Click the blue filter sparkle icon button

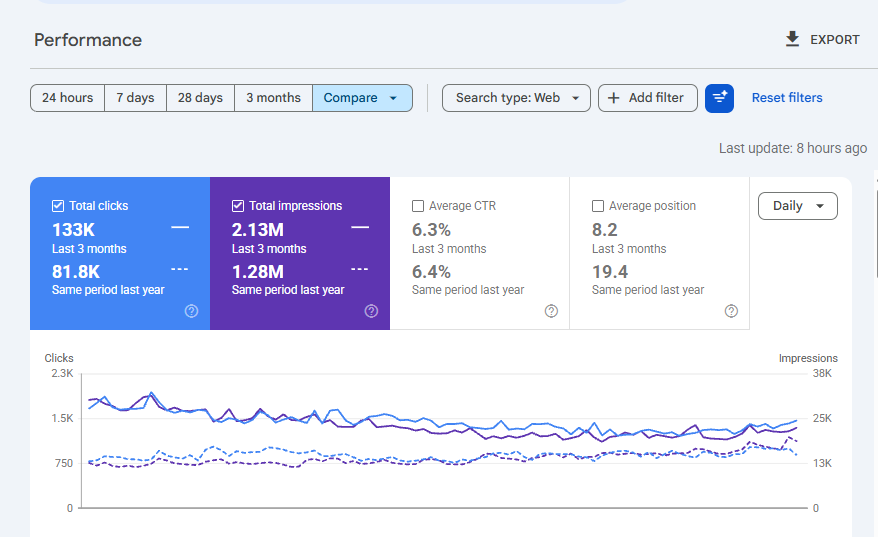pyautogui.click(x=720, y=98)
